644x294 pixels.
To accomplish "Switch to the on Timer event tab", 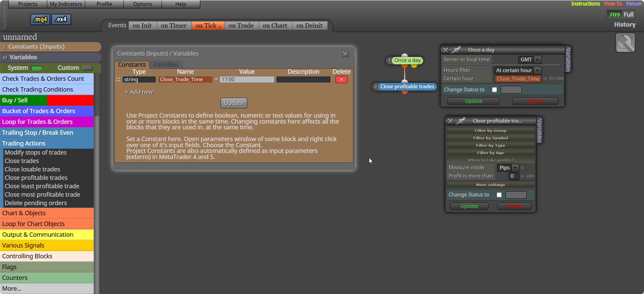I will pos(174,26).
